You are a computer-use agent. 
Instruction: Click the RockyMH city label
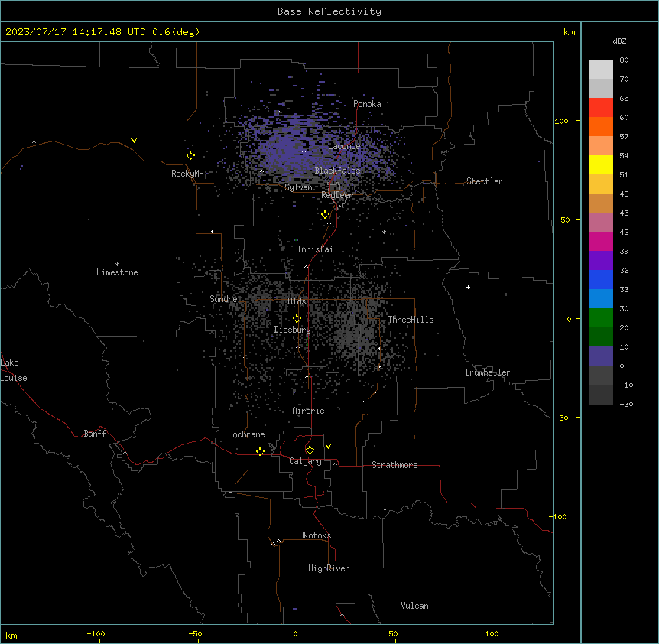(187, 173)
